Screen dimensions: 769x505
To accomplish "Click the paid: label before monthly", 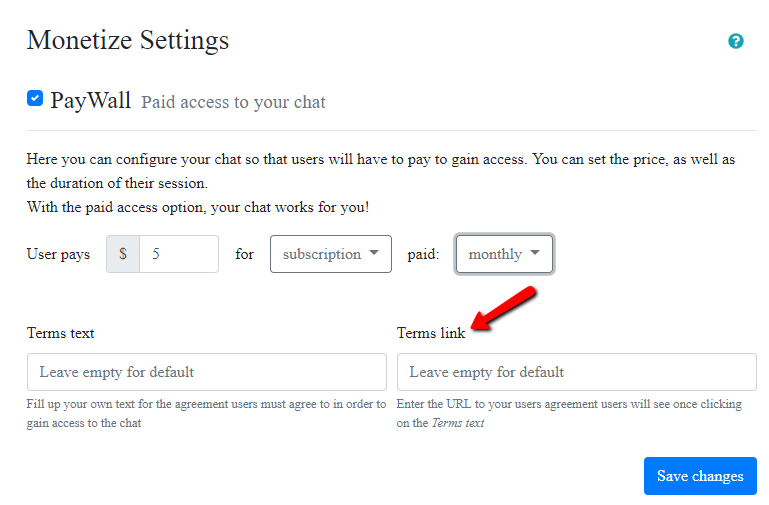I will (423, 254).
